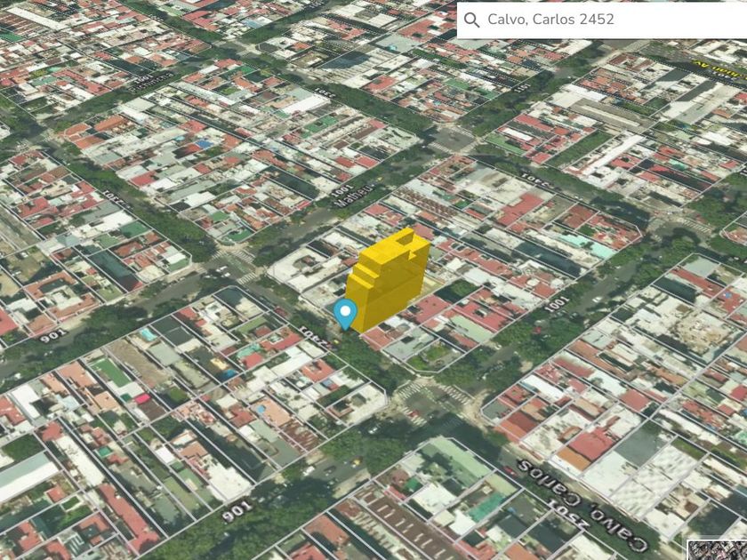The image size is (747, 560).
Task: Click the 'Calvo, Carlos' street label
Action: click(582, 505)
